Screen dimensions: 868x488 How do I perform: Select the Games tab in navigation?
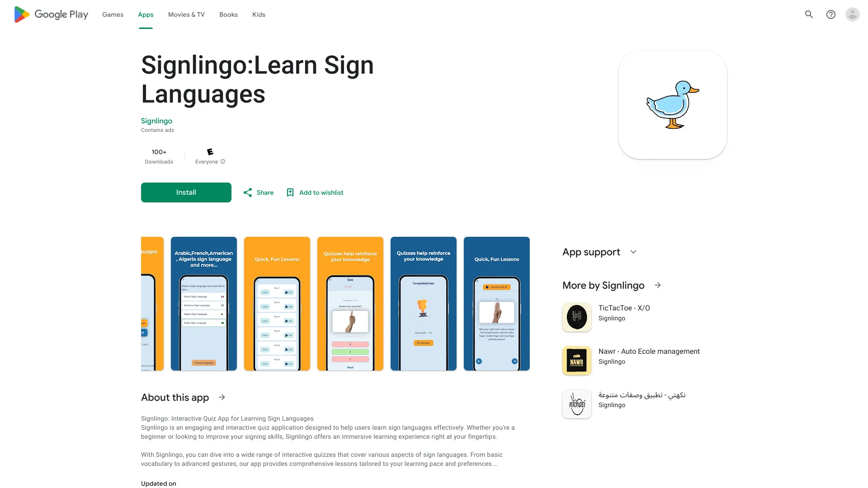[x=112, y=14]
